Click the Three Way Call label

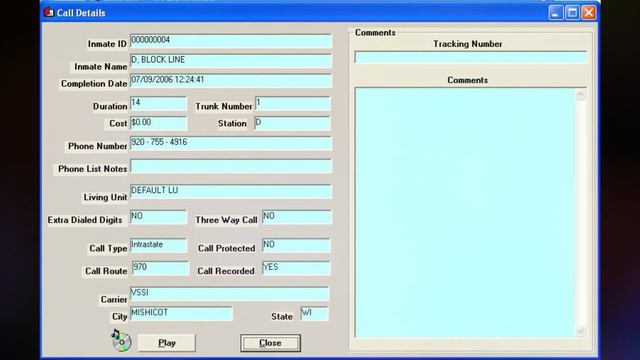pos(226,220)
